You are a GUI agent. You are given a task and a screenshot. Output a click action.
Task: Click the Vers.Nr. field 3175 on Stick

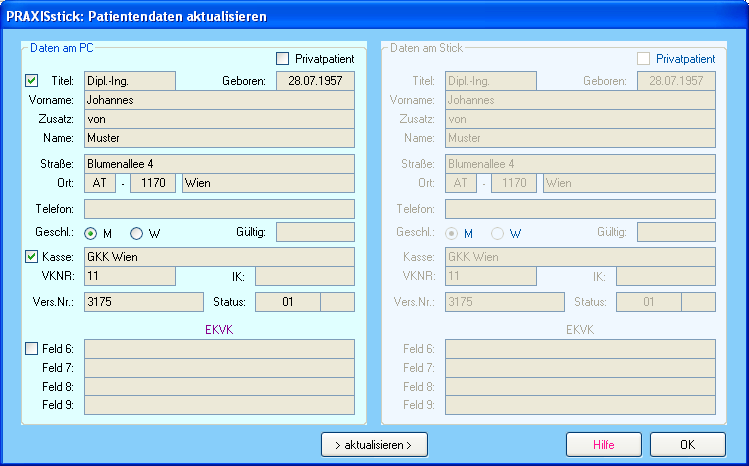(x=505, y=302)
